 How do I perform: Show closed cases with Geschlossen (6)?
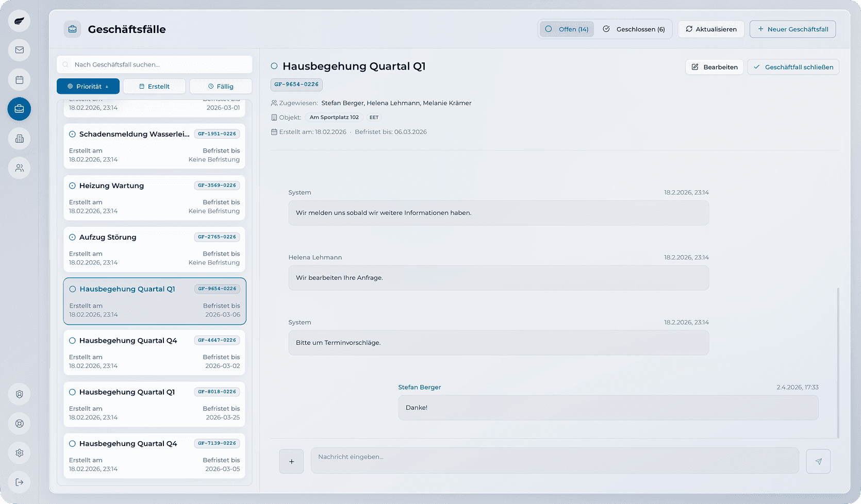pyautogui.click(x=634, y=29)
